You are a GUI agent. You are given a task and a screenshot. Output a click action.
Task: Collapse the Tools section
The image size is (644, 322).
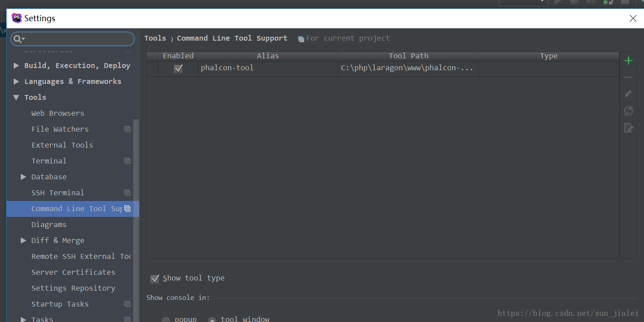[x=16, y=97]
